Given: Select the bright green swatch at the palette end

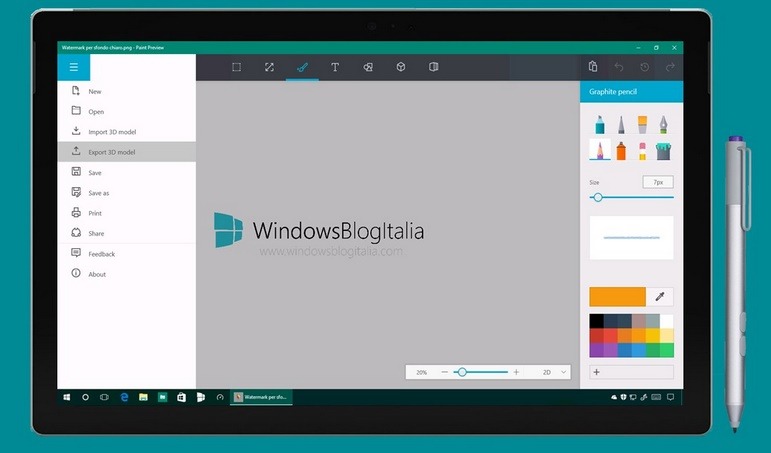Looking at the screenshot, I should coord(667,350).
